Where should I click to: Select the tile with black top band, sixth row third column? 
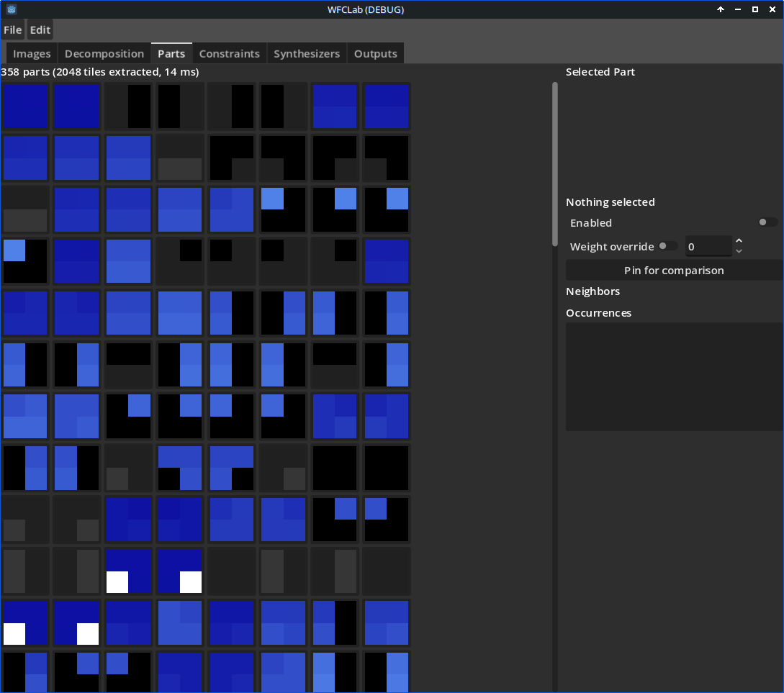click(128, 365)
